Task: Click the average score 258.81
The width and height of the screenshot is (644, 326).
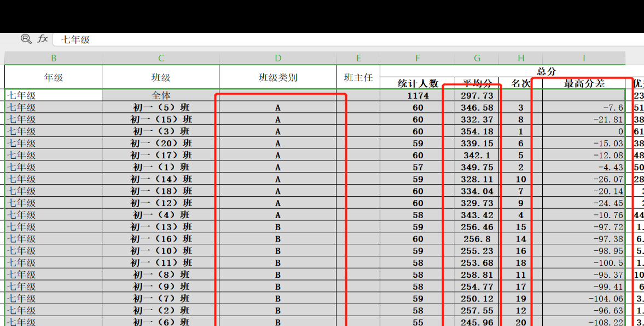Action: point(477,274)
